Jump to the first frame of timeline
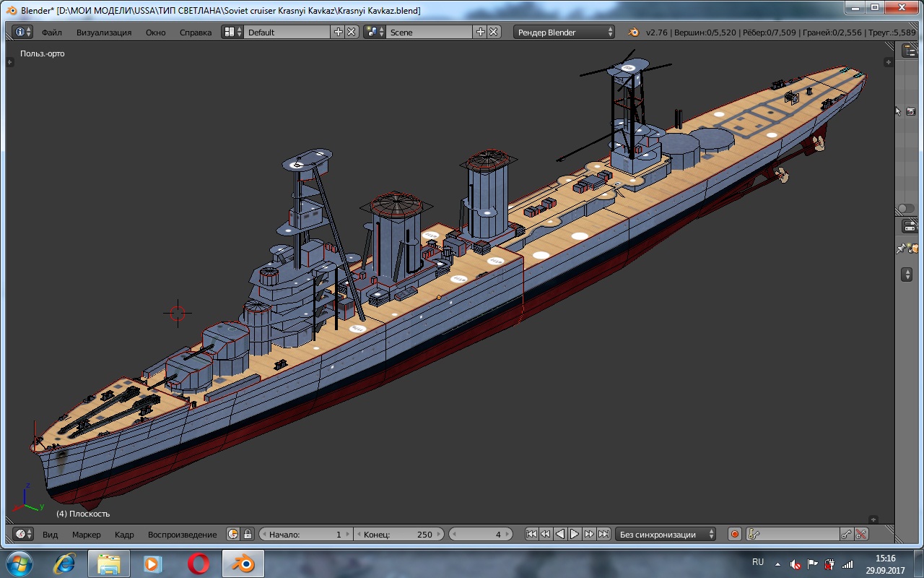This screenshot has width=924, height=578. coord(531,534)
